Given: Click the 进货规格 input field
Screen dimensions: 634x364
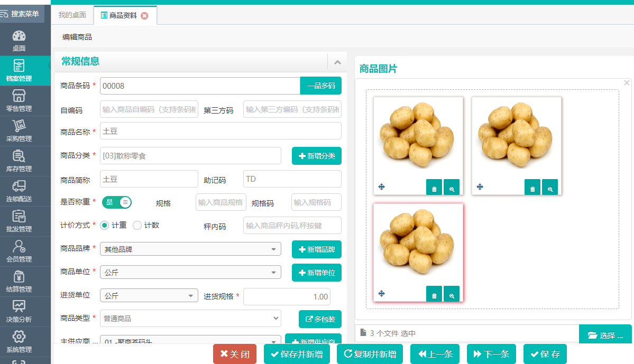Looking at the screenshot, I should (x=287, y=296).
